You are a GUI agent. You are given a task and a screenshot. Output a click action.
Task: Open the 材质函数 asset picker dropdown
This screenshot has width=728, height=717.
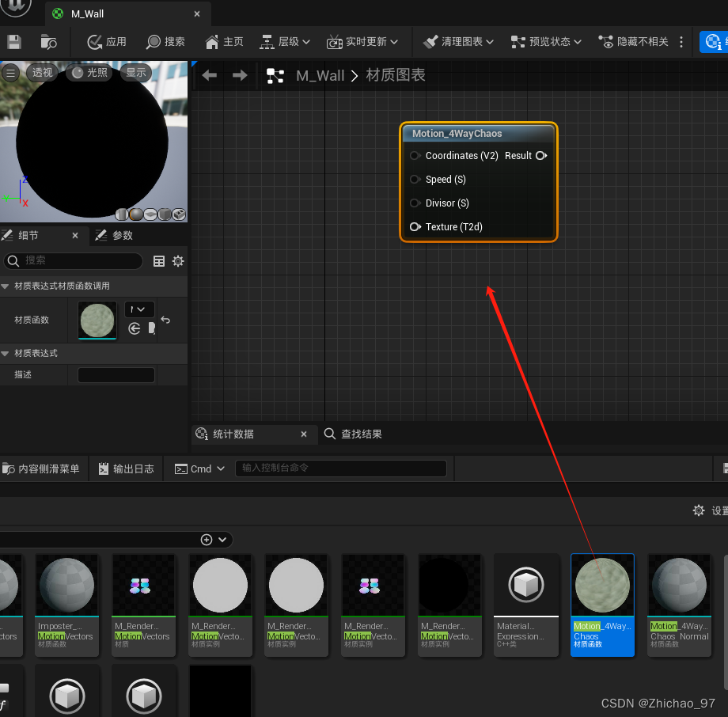(139, 309)
